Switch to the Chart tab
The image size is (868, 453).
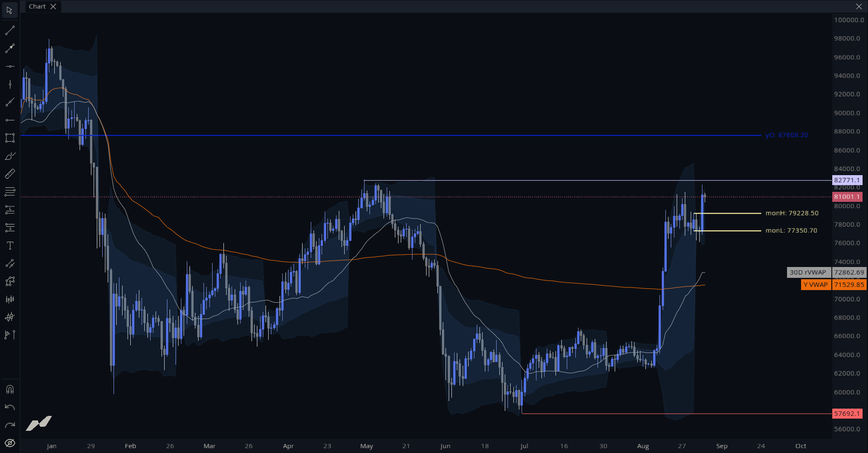(x=37, y=6)
